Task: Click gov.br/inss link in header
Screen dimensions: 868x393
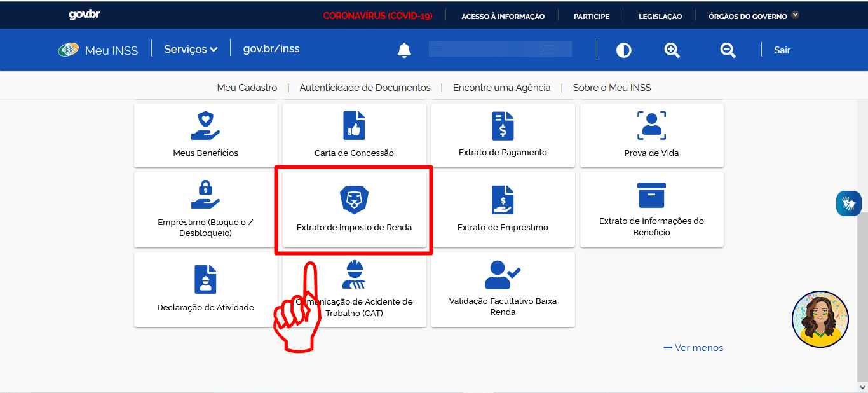Action: pos(271,49)
